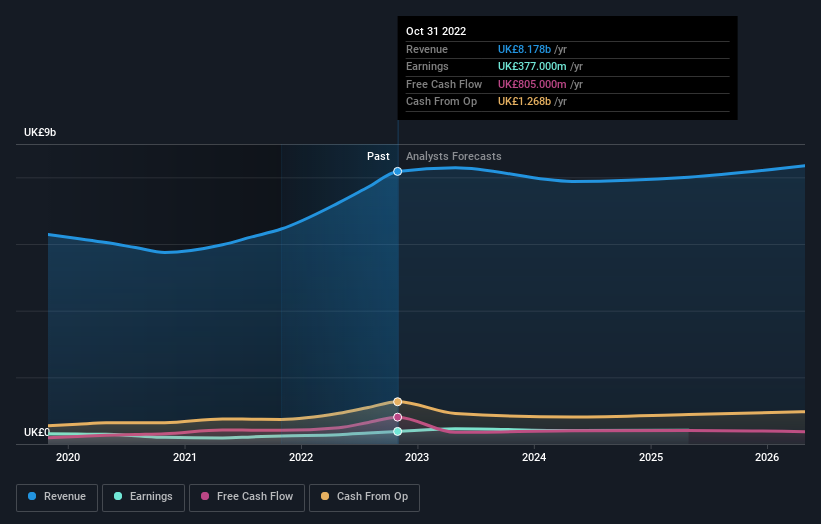Click the 2025 x-axis label

[651, 457]
